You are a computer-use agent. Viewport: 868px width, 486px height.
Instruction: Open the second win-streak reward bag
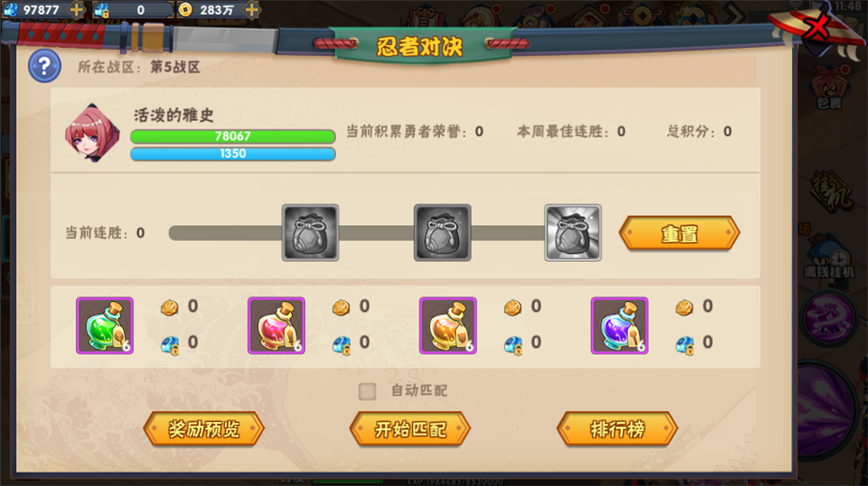(x=442, y=233)
